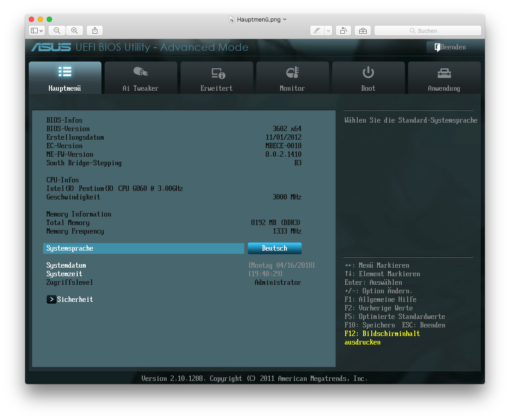Click the Geschwindigkeit value 3000 MHz
Screen dimensions: 510x420
(x=287, y=197)
